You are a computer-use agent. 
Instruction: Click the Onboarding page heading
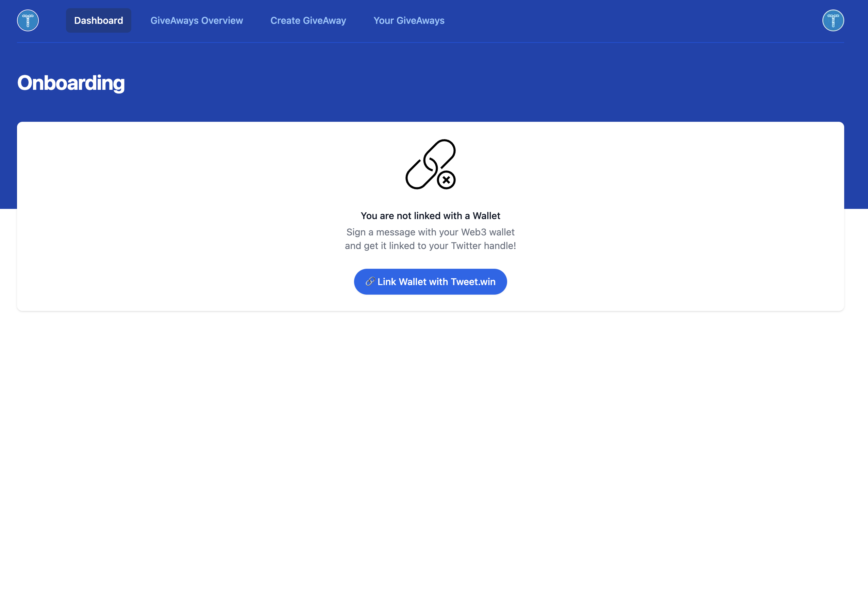(71, 83)
